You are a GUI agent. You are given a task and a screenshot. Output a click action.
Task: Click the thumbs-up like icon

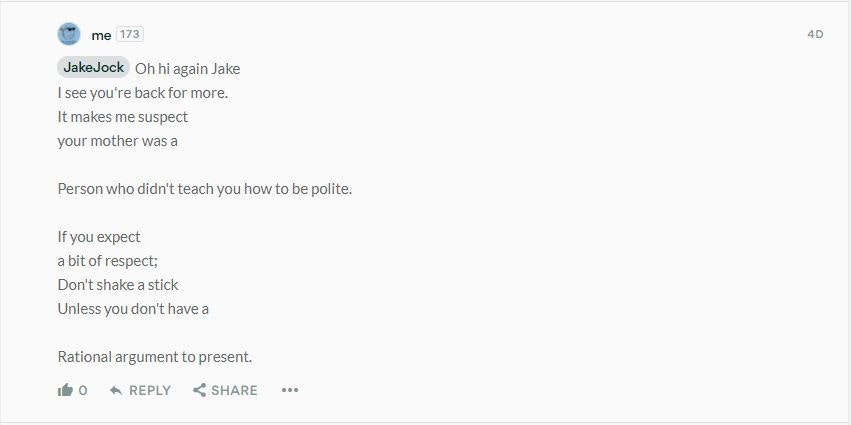pos(66,390)
